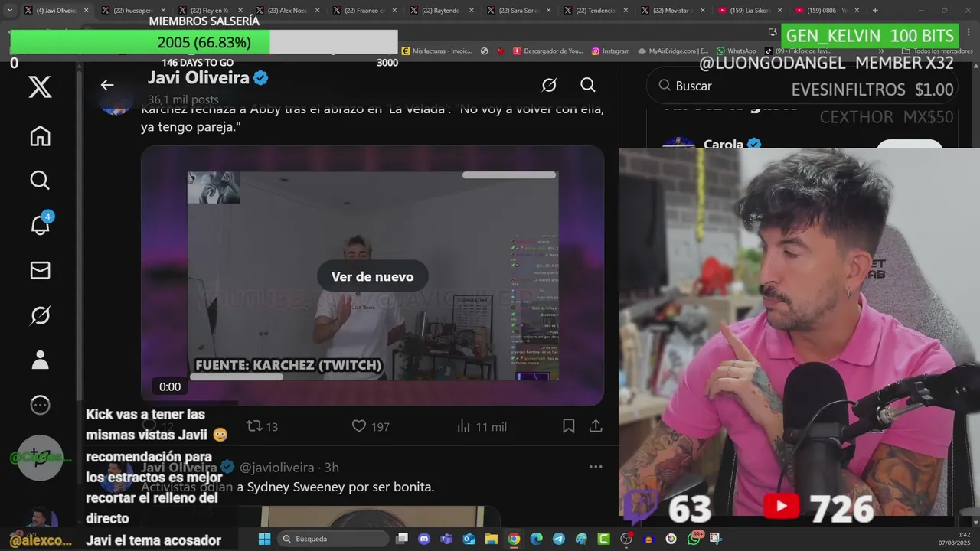
Task: Click the 36,1 mil posts count
Action: [x=183, y=99]
